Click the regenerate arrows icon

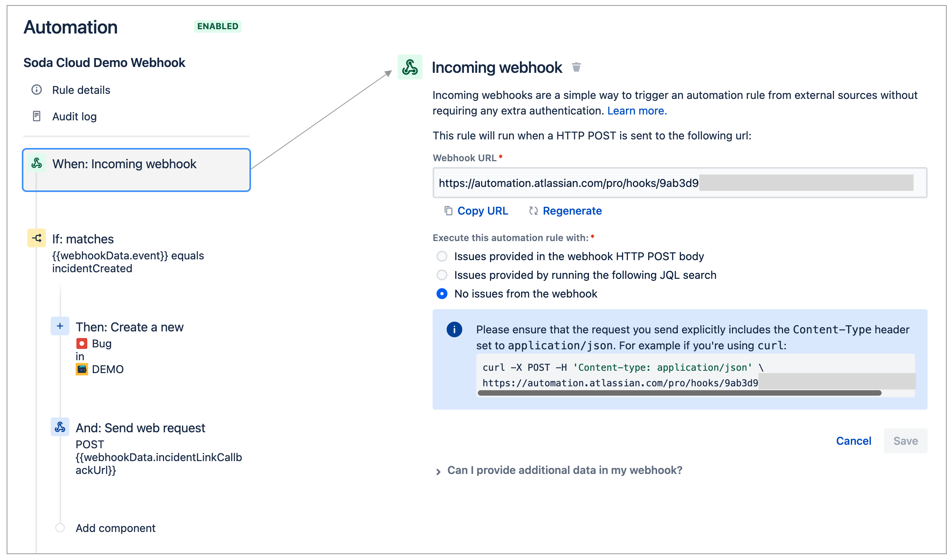[534, 211]
